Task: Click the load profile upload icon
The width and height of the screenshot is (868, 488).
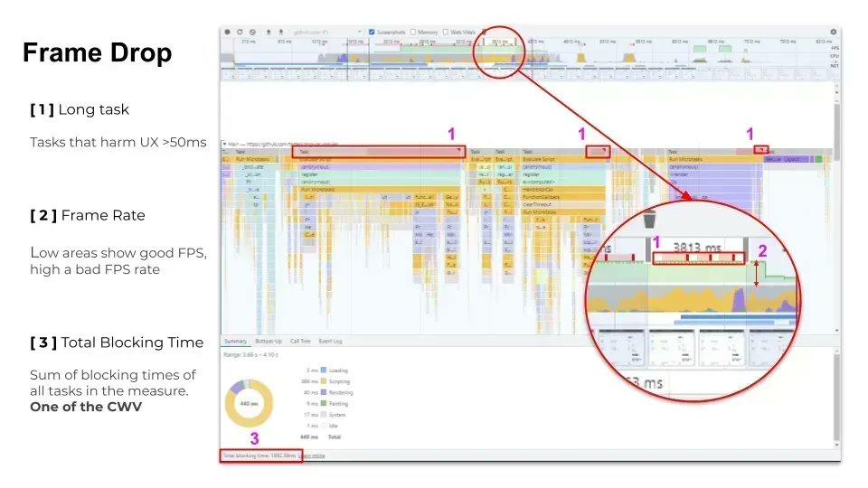Action: pos(269,33)
